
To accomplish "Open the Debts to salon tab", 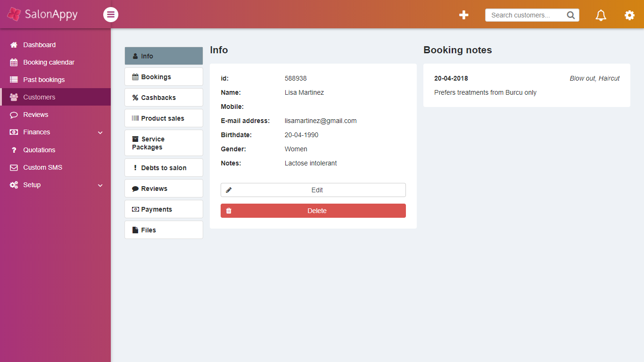I will click(164, 168).
